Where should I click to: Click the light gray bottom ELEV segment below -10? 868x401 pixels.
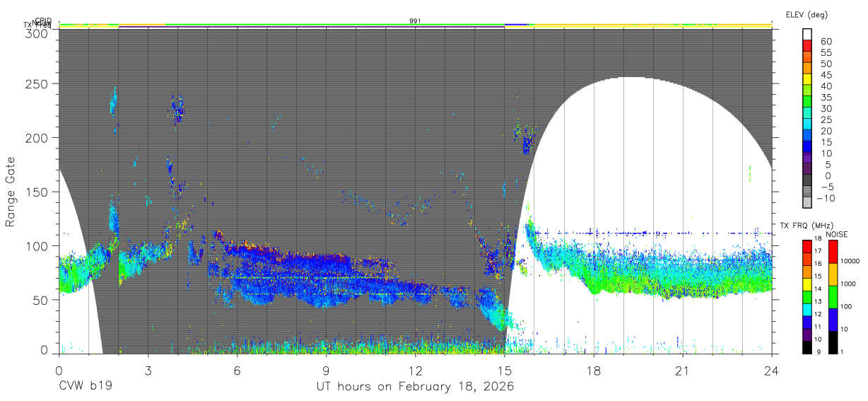(807, 204)
